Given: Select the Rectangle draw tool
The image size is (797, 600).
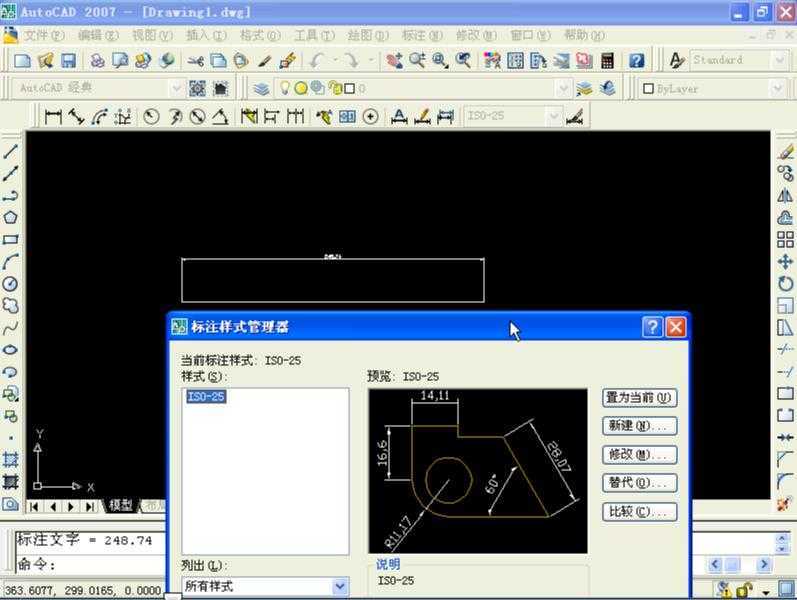Looking at the screenshot, I should [x=11, y=239].
